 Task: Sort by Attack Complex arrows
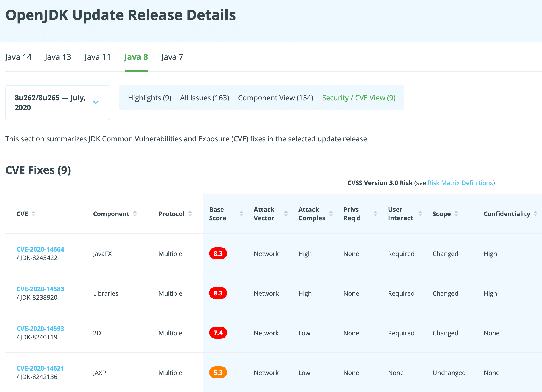coord(331,214)
